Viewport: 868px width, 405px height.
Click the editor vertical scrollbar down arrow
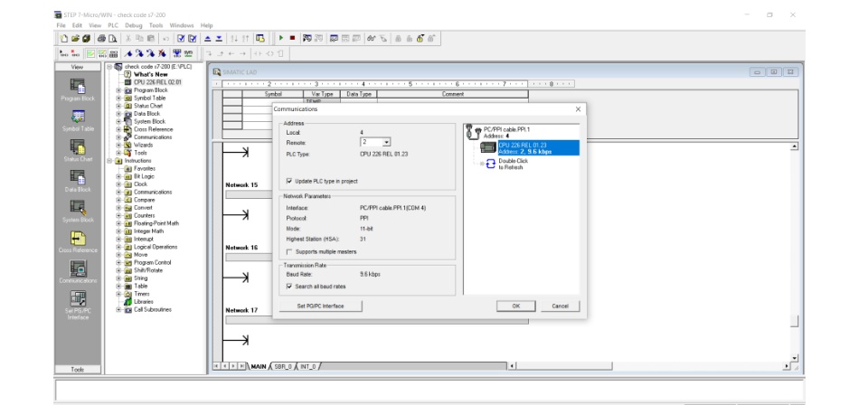[x=795, y=358]
